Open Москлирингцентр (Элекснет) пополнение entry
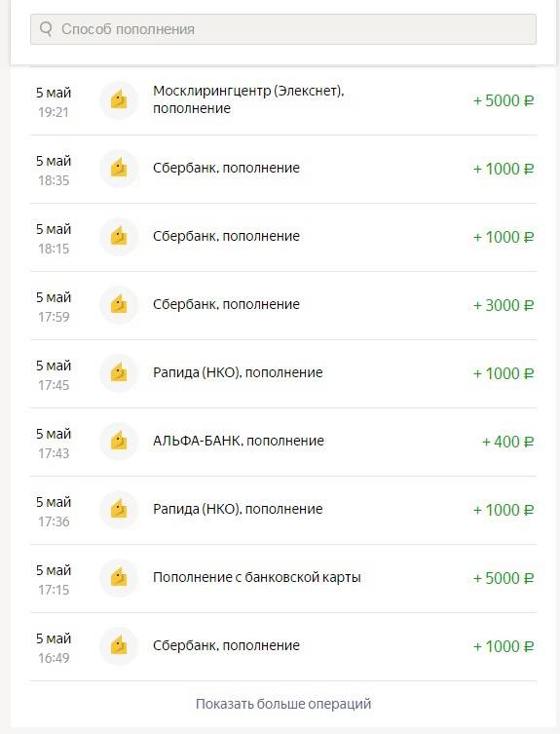Screen dimensions: 560x734 [283, 100]
